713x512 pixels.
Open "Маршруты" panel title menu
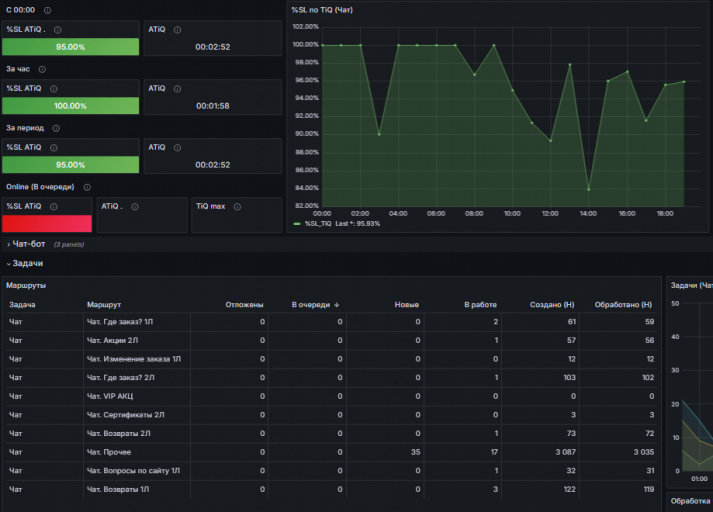point(24,285)
